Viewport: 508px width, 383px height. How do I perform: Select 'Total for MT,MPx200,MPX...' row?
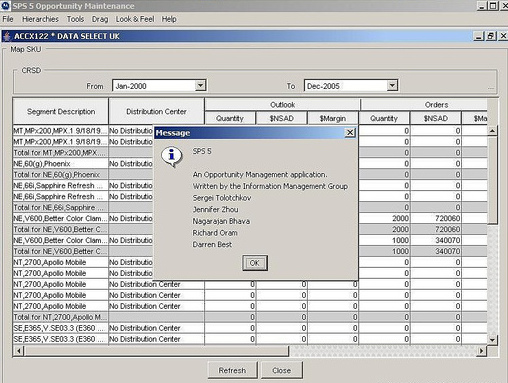click(250, 153)
